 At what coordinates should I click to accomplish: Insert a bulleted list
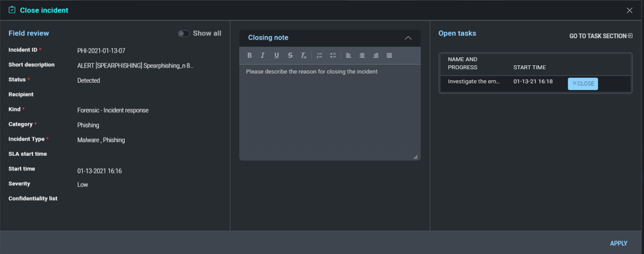coord(333,55)
